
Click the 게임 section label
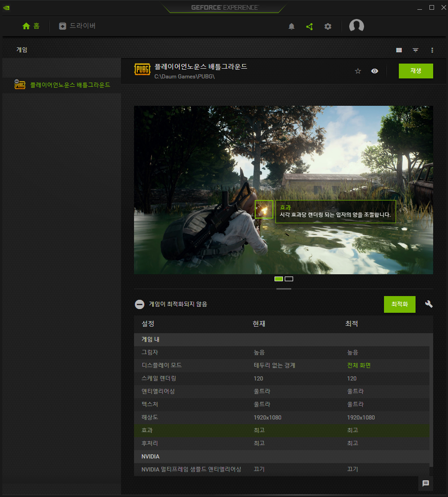pos(22,50)
